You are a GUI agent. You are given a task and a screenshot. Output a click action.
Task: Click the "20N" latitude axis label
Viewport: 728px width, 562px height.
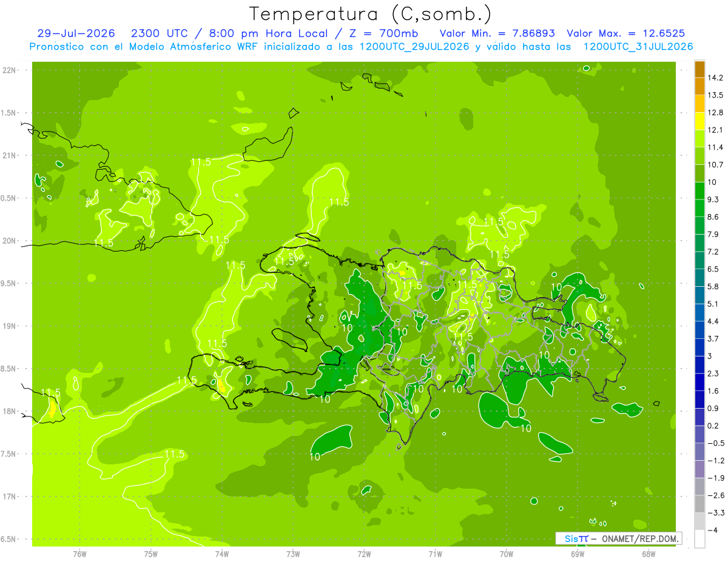click(8, 241)
